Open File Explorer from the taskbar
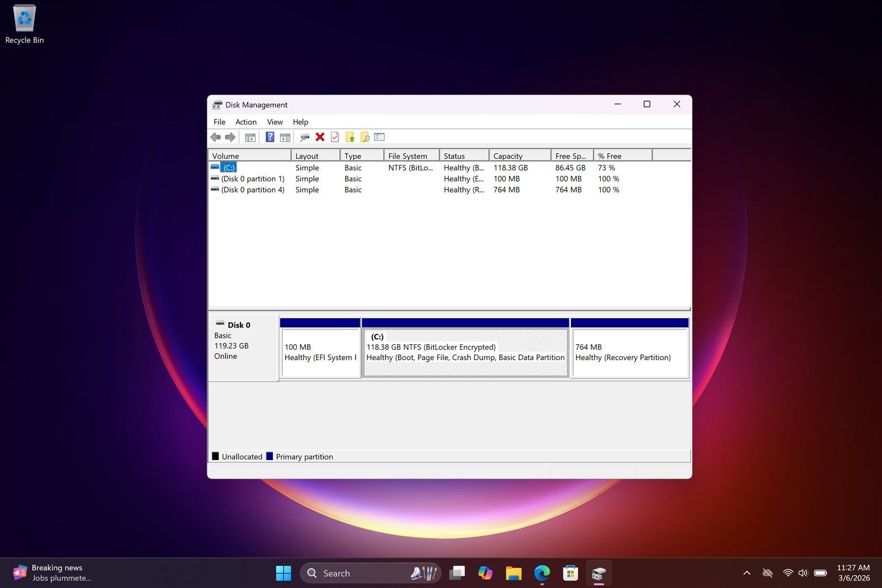Screen dimensions: 882x588 [514, 573]
